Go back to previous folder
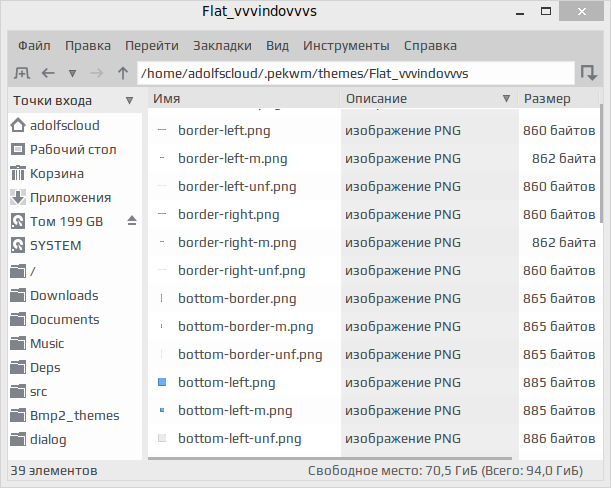This screenshot has height=488, width=611. click(48, 73)
